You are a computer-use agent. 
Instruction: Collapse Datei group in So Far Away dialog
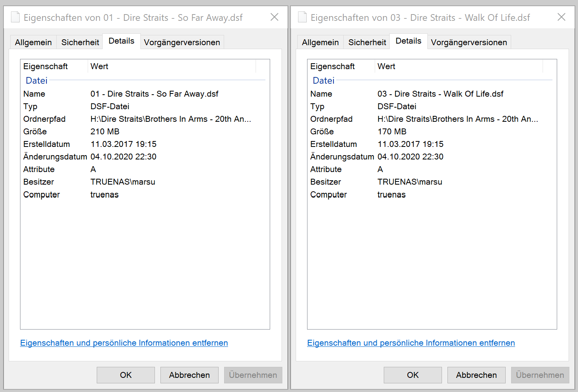tap(37, 81)
